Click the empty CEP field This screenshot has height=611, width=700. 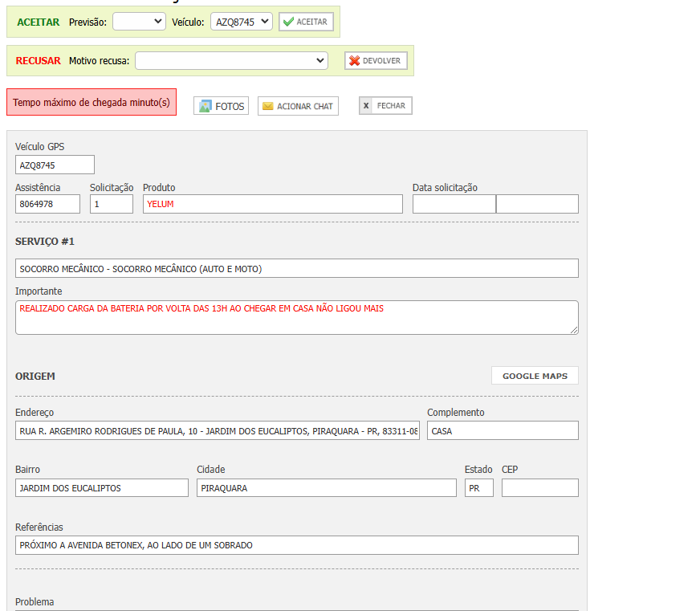(539, 488)
